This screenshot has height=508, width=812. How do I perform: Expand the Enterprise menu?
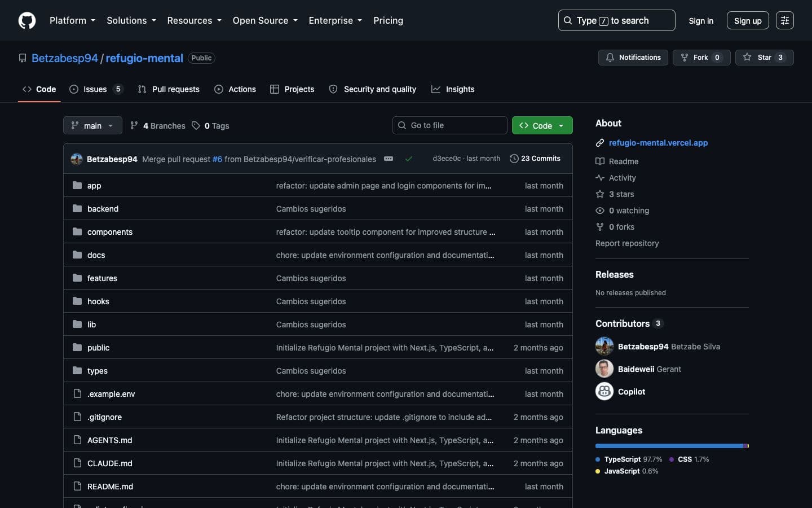pos(336,20)
